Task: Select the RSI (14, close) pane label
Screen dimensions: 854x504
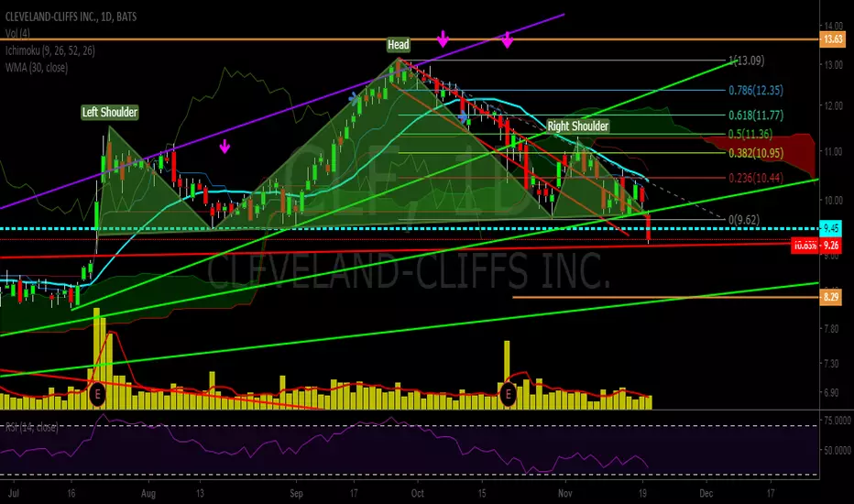Action: click(32, 427)
